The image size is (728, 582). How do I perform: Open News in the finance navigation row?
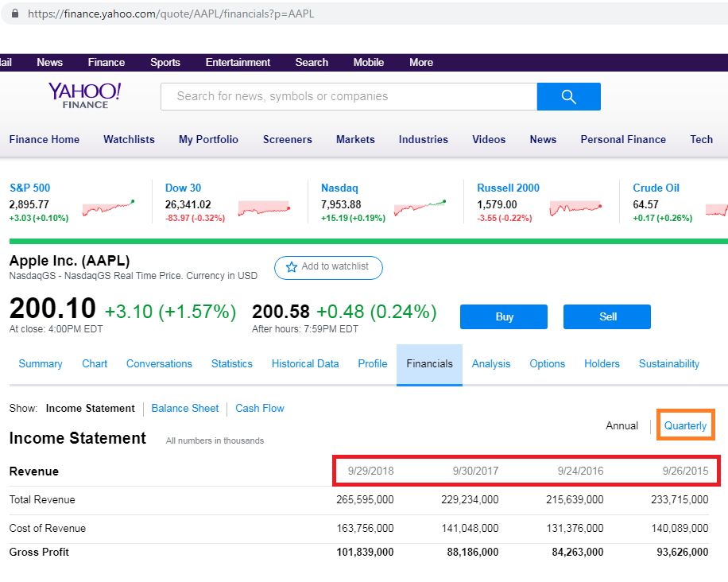click(x=543, y=139)
